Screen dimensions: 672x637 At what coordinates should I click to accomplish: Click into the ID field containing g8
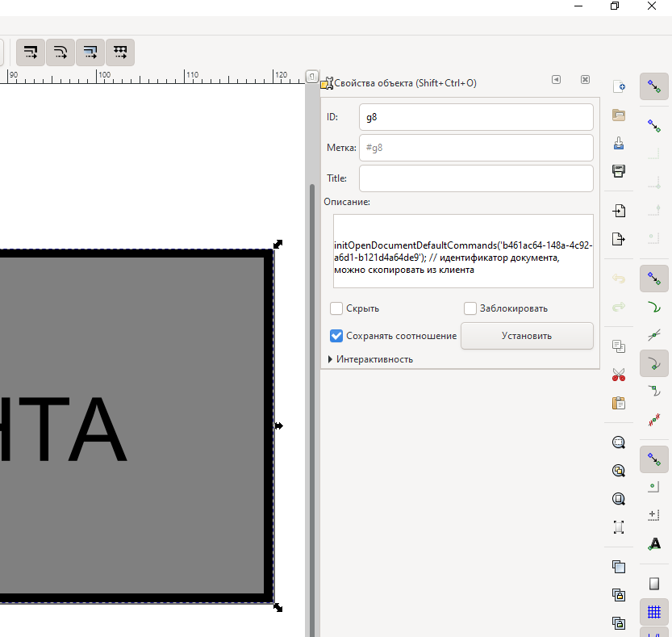[476, 117]
